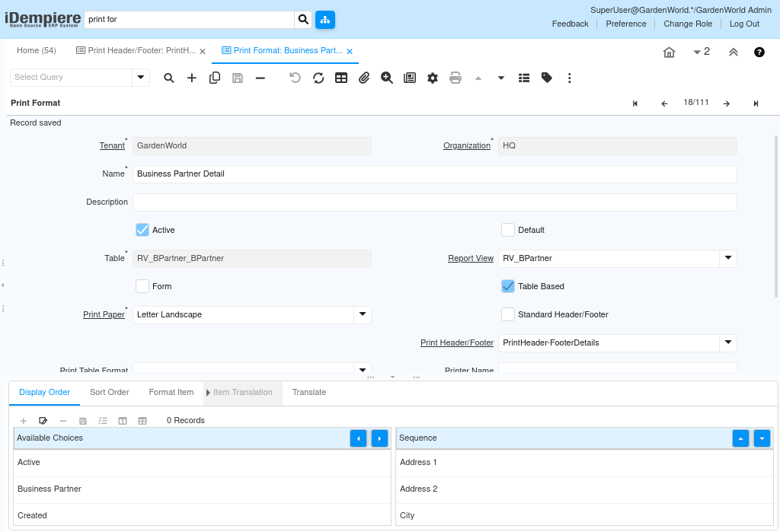The width and height of the screenshot is (780, 532).
Task: Expand the Select Query dropdown
Action: pos(141,77)
